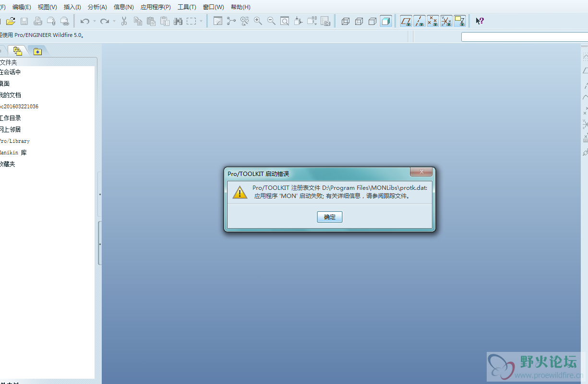
Task: Click the datum curve tool icon
Action: click(586, 97)
